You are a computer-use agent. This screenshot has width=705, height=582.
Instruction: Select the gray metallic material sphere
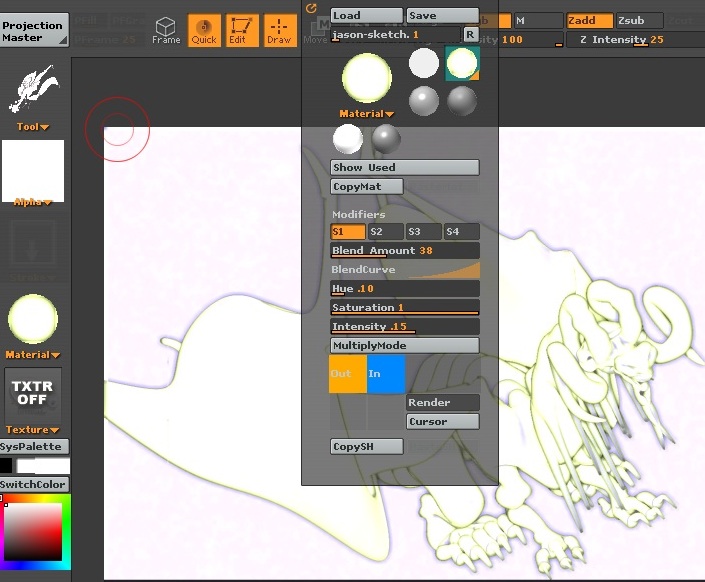click(x=386, y=139)
